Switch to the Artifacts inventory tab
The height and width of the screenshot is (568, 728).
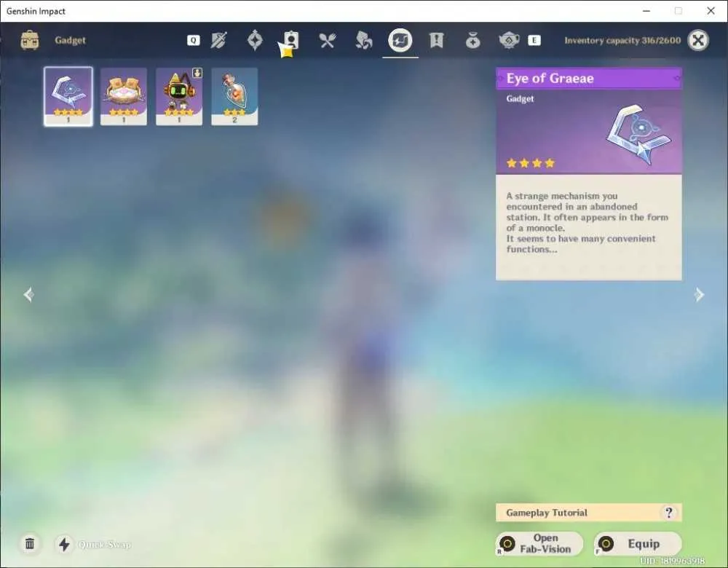tap(255, 40)
